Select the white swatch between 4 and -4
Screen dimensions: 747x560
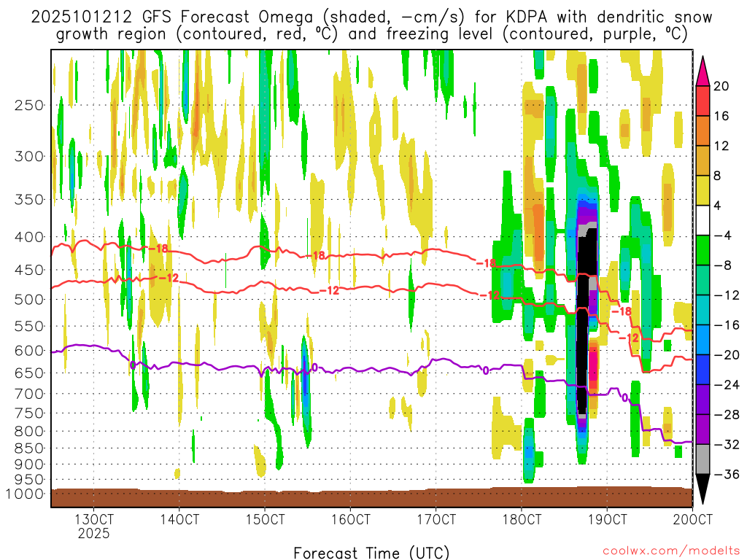pyautogui.click(x=704, y=220)
